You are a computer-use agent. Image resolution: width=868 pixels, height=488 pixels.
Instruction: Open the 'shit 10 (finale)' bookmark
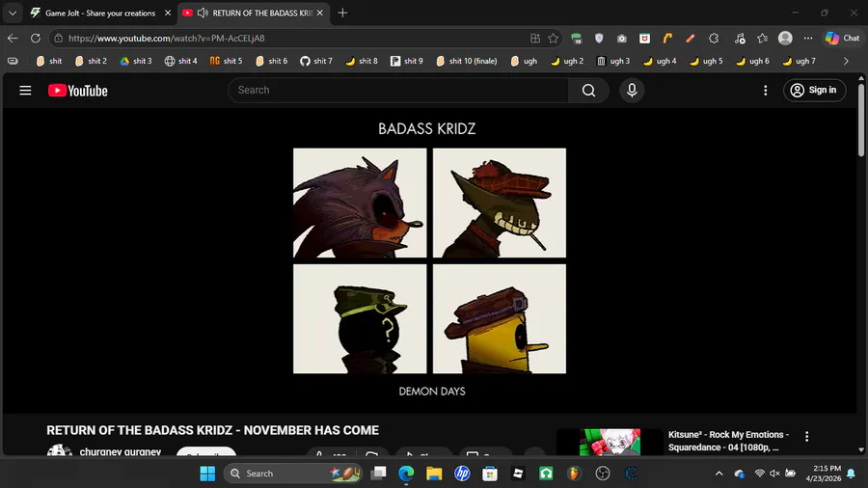click(x=467, y=61)
